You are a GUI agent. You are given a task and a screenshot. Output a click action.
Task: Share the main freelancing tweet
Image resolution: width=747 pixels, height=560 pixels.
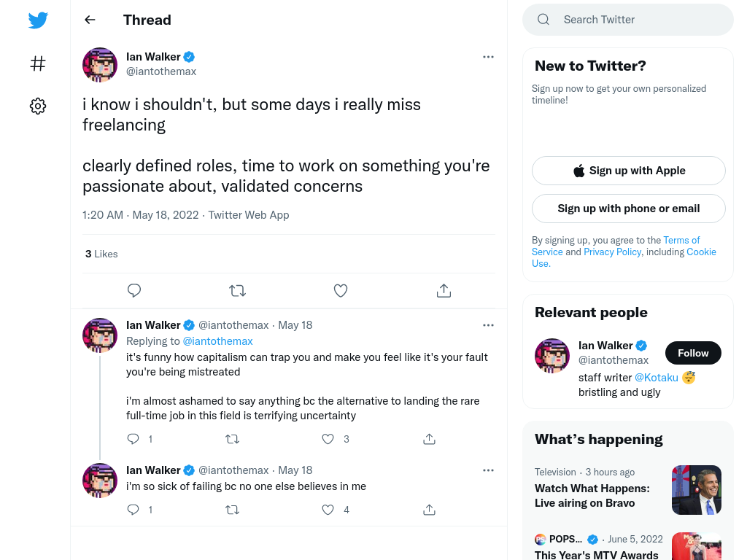(x=444, y=290)
